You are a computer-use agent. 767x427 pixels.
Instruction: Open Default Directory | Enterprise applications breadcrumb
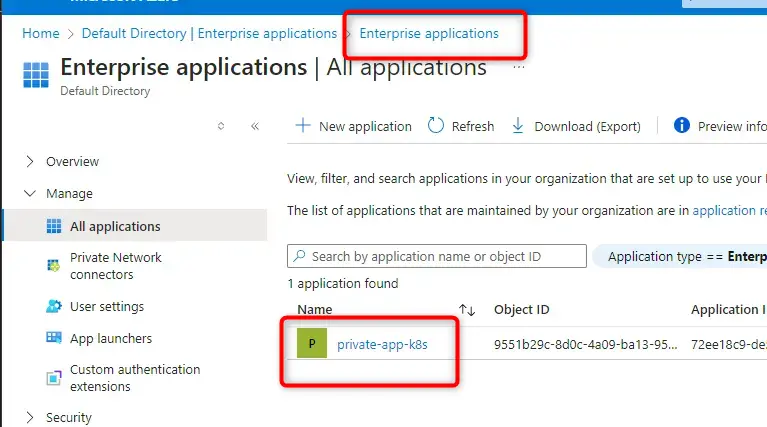click(209, 33)
